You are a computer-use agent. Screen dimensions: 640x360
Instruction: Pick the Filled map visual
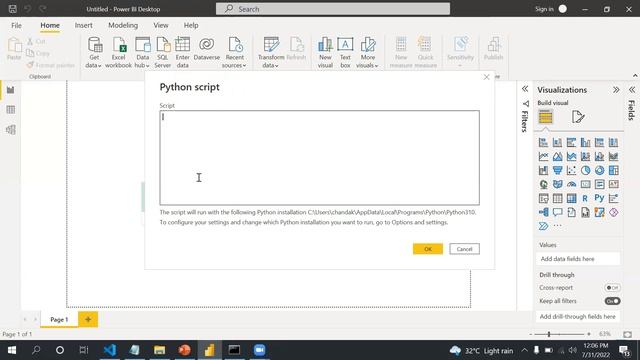(x=558, y=184)
